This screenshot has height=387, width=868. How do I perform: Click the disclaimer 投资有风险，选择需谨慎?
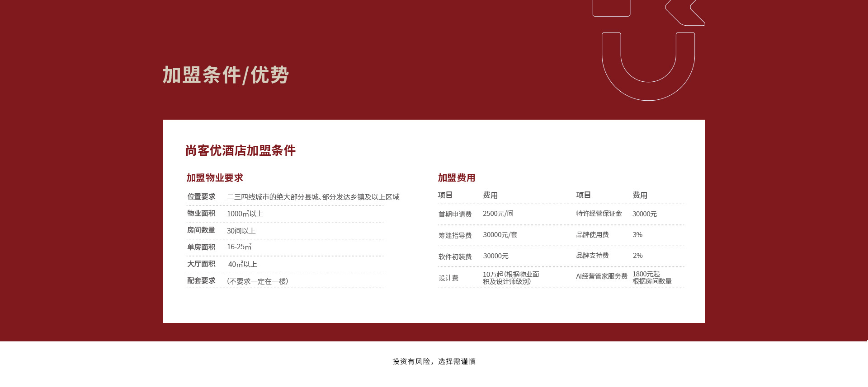coord(434,361)
